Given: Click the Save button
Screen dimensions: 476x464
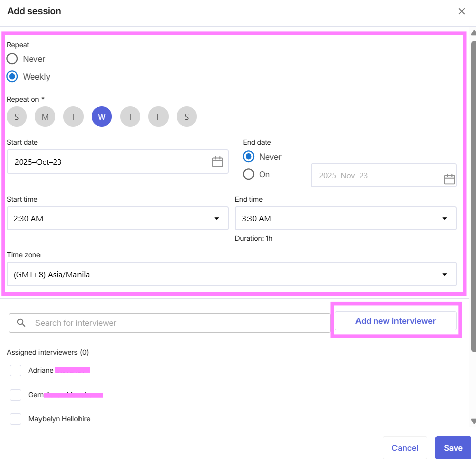Looking at the screenshot, I should click(453, 448).
